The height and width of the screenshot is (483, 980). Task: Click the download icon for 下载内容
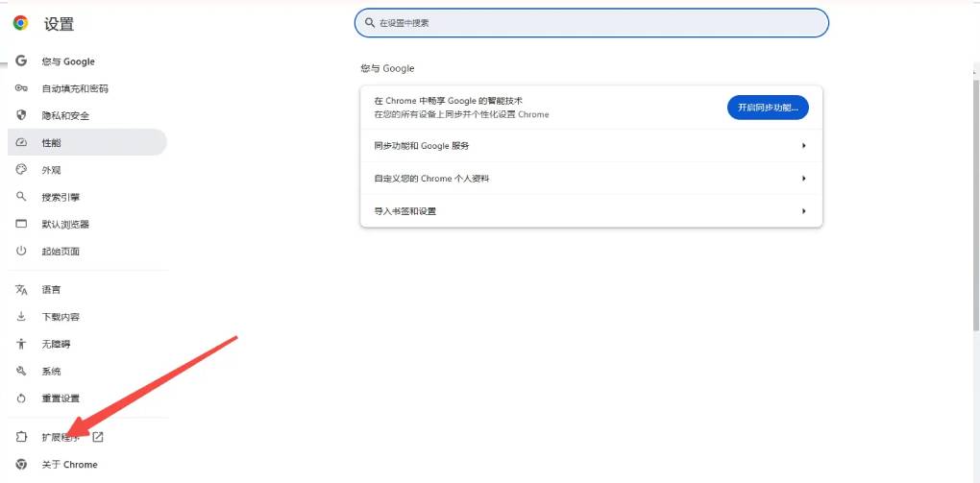point(21,316)
